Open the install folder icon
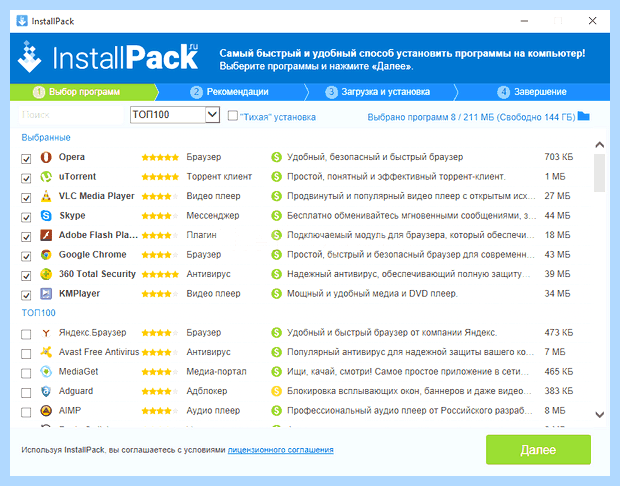This screenshot has height=486, width=620. [583, 116]
